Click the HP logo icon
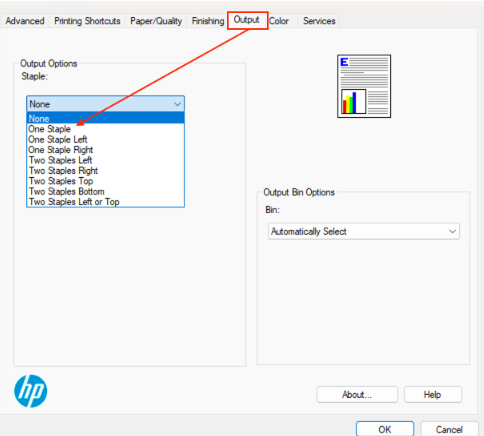Image resolution: width=484 pixels, height=436 pixels. [31, 391]
